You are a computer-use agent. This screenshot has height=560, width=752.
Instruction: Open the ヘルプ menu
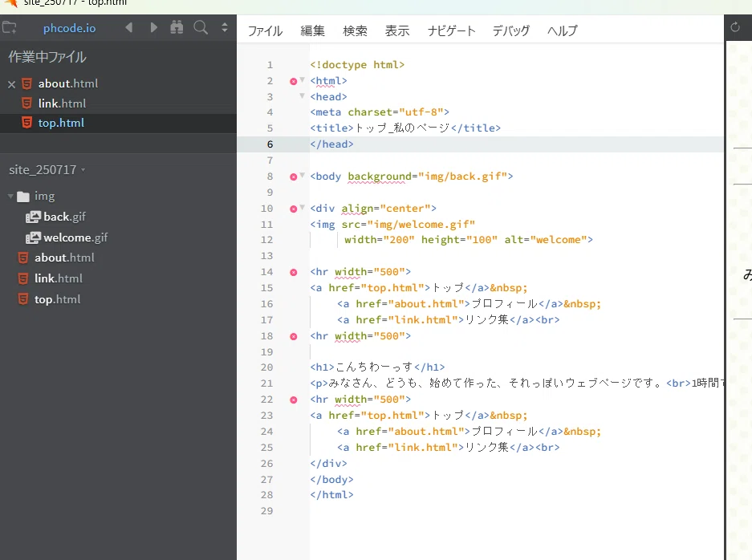click(x=563, y=30)
